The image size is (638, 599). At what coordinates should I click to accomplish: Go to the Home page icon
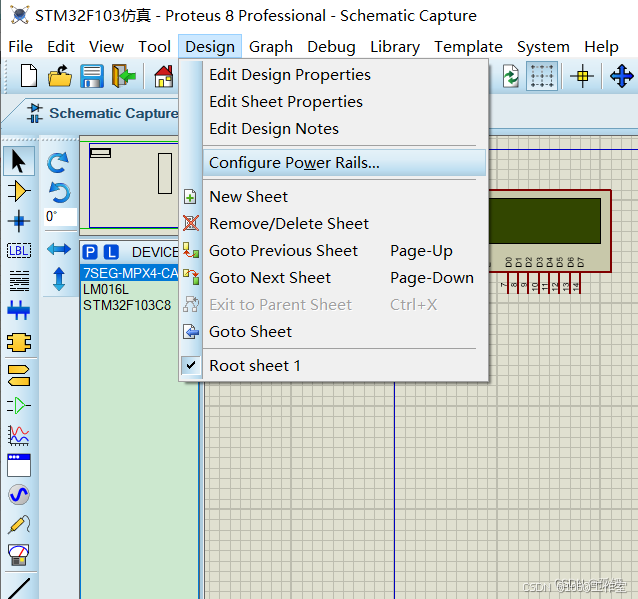coord(164,76)
